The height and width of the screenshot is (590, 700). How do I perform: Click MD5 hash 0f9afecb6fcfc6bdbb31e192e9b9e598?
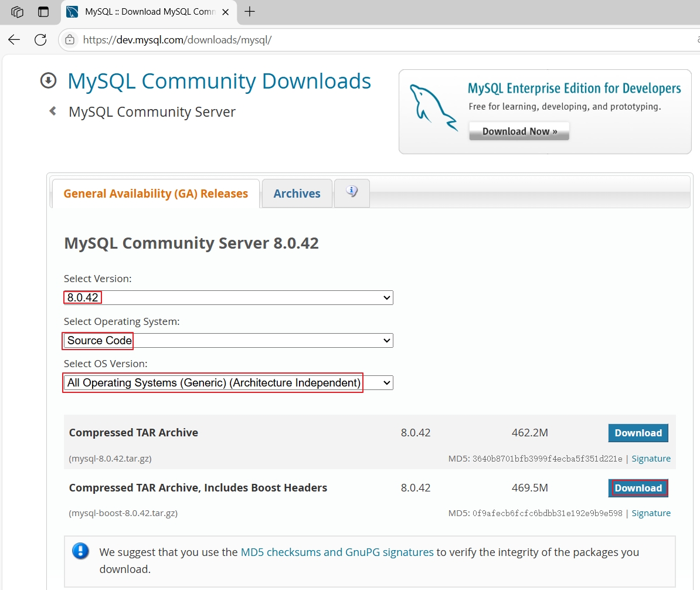pyautogui.click(x=548, y=513)
